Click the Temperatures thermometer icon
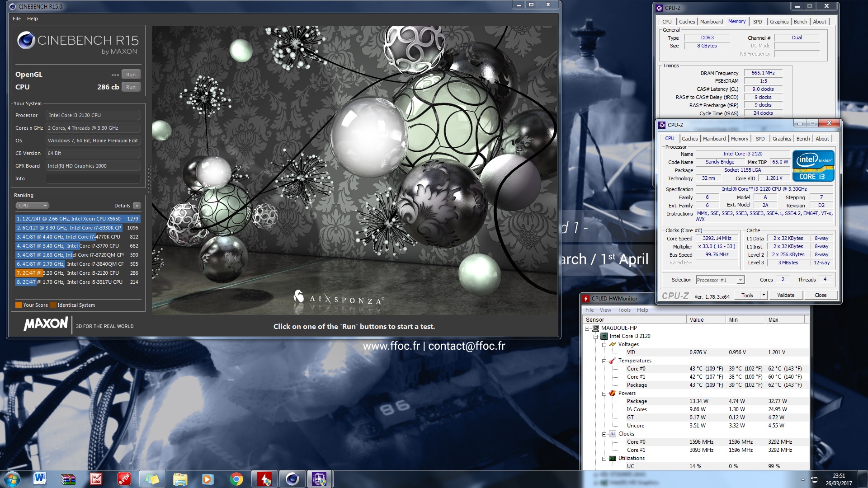Screen dimensions: 868x488 613,361
